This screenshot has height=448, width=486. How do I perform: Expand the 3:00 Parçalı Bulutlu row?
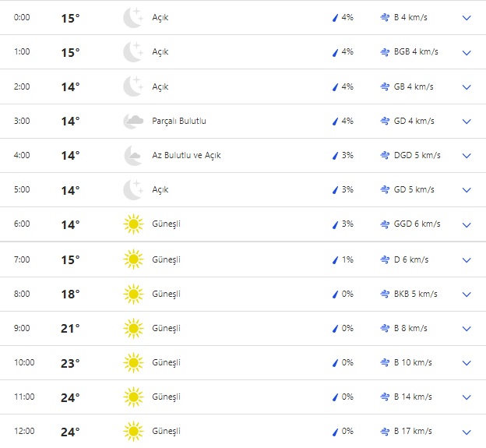pos(467,122)
